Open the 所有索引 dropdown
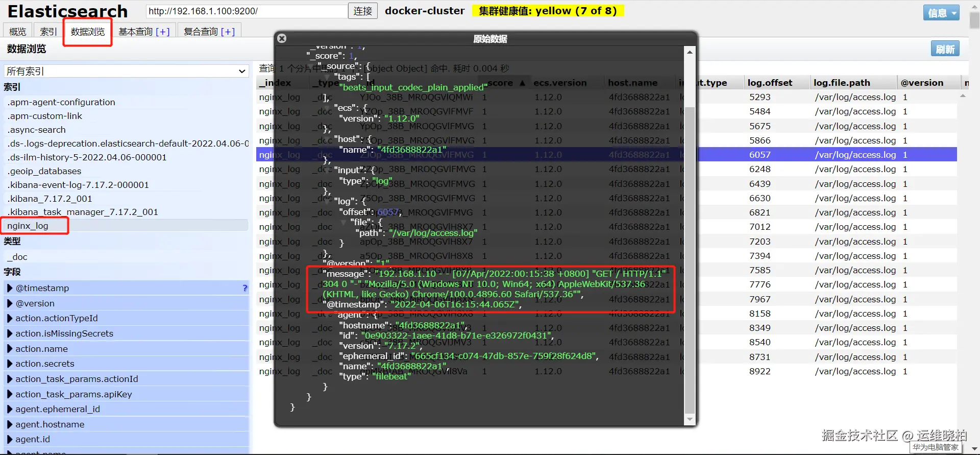Screen dimensions: 980x455 point(127,71)
